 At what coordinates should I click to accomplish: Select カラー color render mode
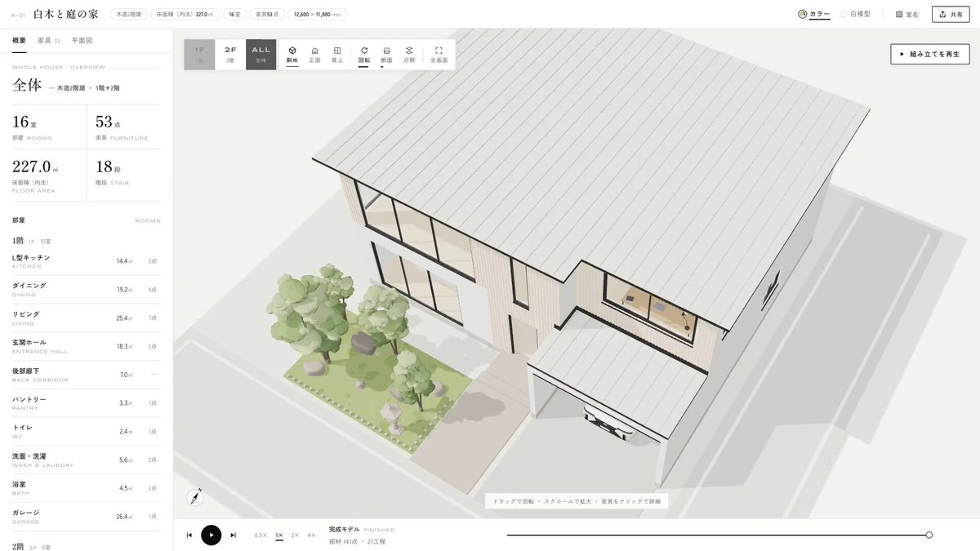click(814, 14)
